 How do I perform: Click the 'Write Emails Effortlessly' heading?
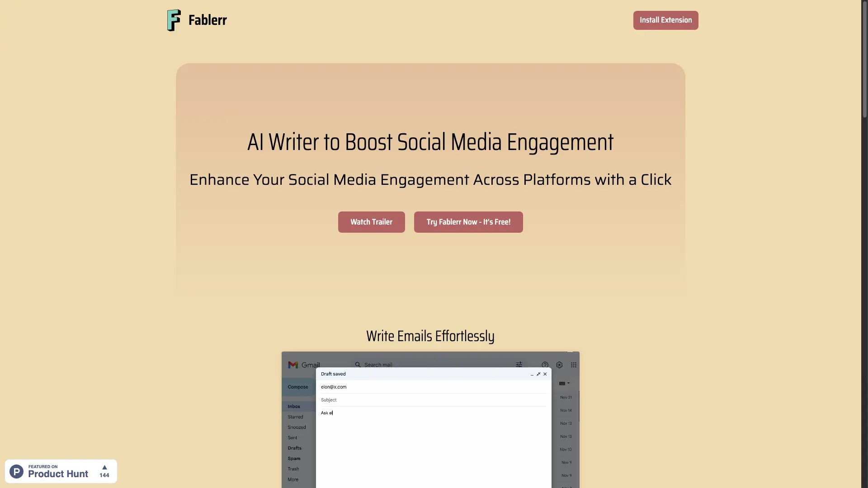pyautogui.click(x=430, y=336)
